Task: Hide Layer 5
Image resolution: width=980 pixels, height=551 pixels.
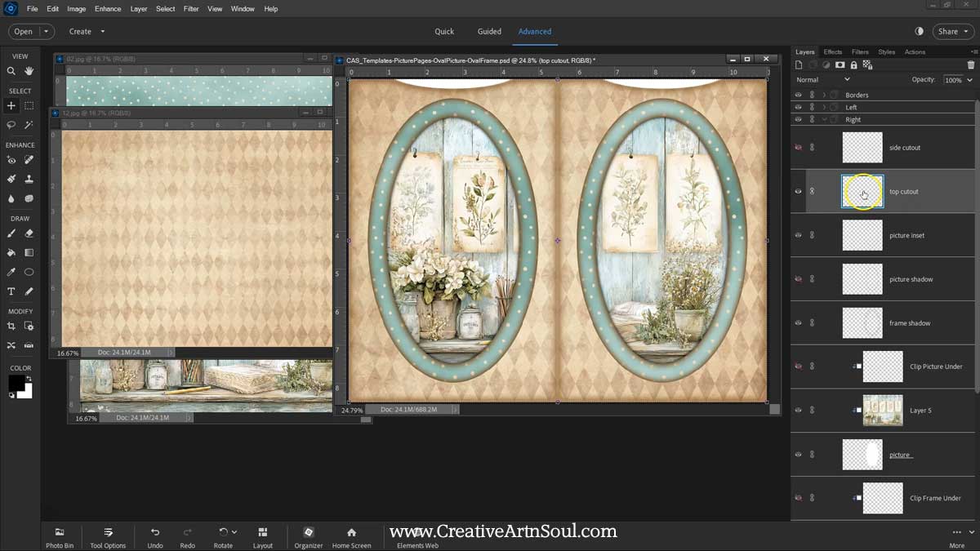Action: (798, 411)
